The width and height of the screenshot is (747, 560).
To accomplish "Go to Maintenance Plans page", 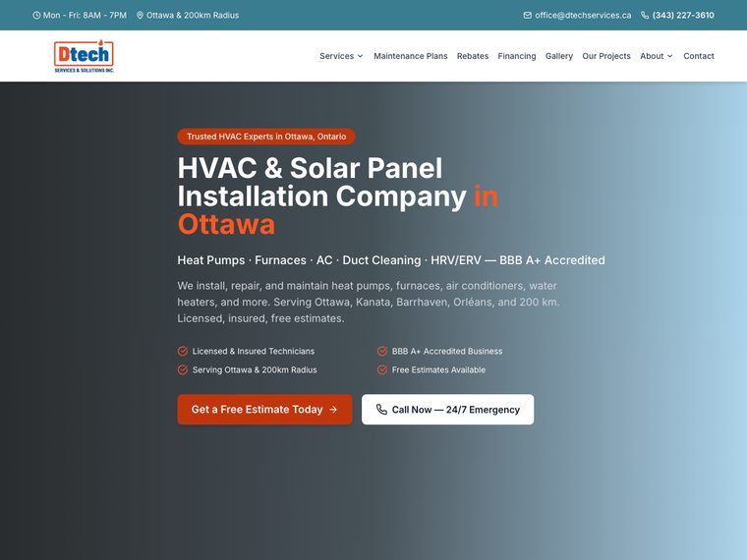I will coord(411,56).
